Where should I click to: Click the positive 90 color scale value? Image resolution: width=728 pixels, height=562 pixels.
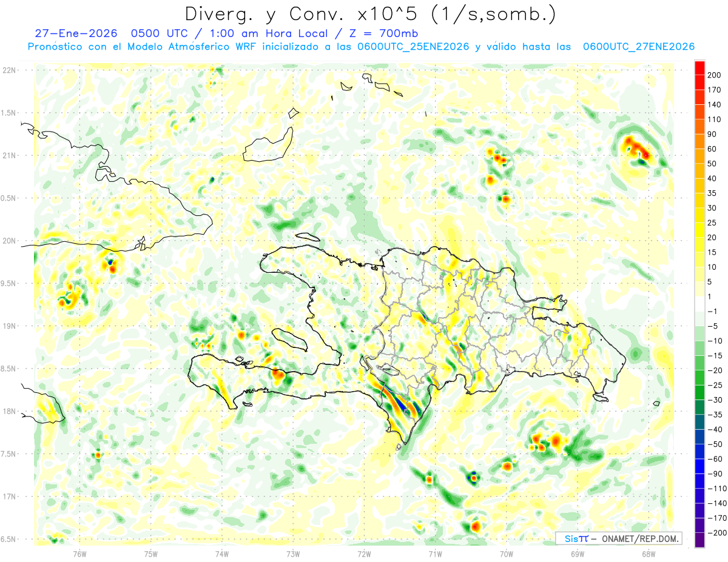713,134
